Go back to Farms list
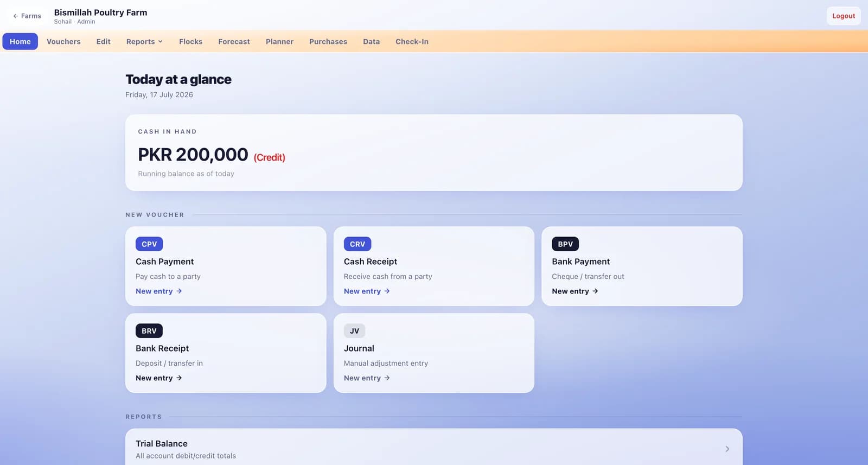Viewport: 868px width, 465px height. point(27,16)
